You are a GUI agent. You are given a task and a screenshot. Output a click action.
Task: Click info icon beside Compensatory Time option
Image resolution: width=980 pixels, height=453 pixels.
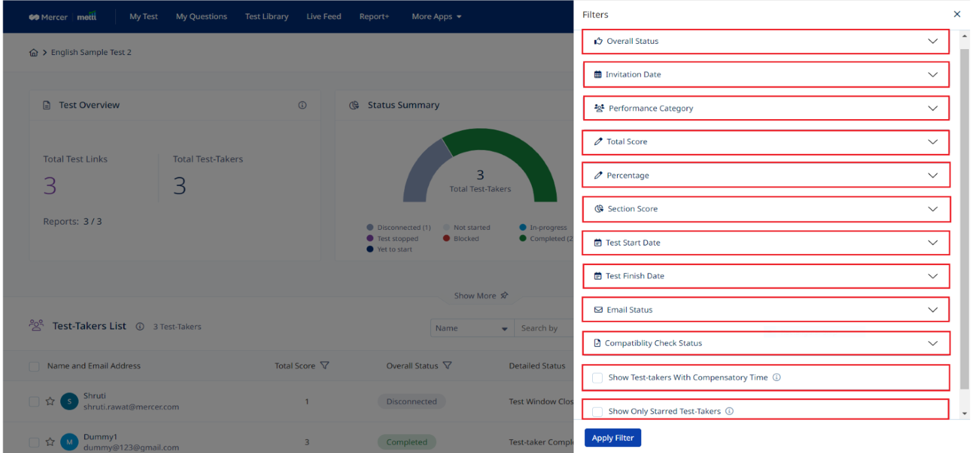tap(776, 378)
